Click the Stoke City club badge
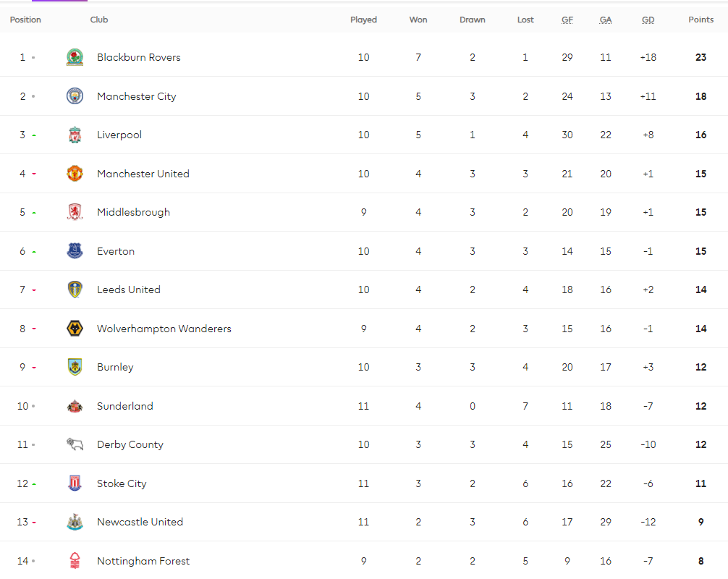The height and width of the screenshot is (579, 728). tap(75, 483)
